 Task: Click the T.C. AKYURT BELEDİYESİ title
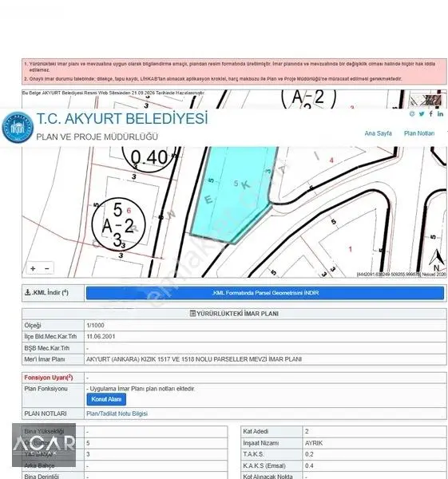(x=122, y=118)
